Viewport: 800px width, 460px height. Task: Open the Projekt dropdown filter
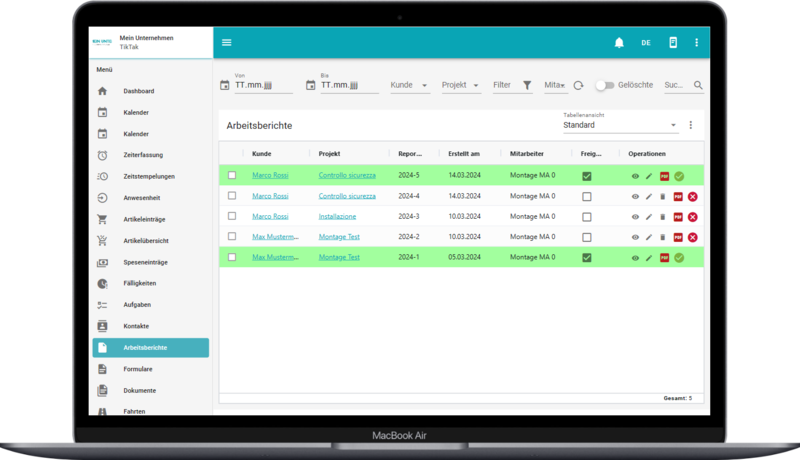tap(461, 86)
